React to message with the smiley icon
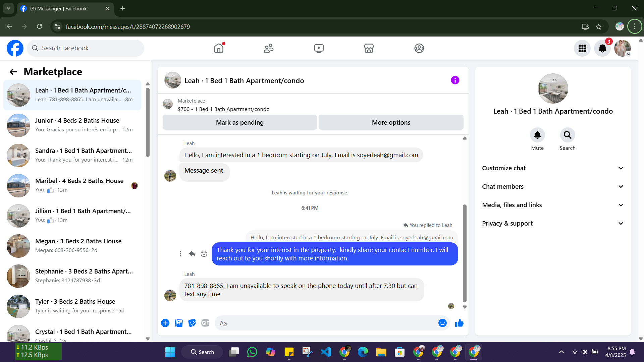Image resolution: width=644 pixels, height=362 pixels. point(204,254)
